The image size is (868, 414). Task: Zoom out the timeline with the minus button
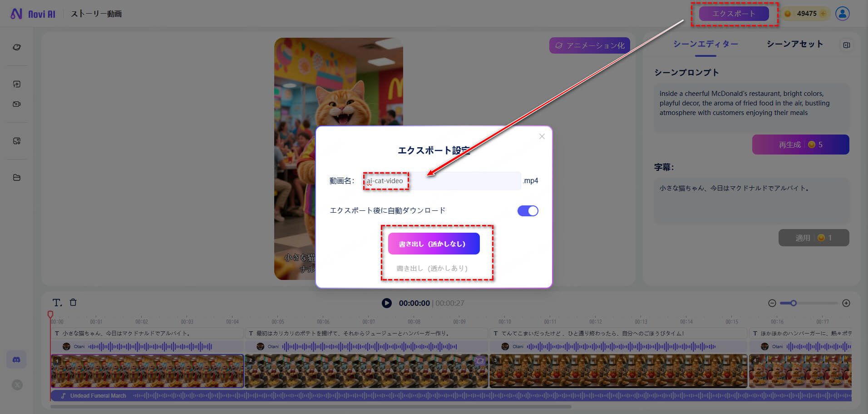772,303
